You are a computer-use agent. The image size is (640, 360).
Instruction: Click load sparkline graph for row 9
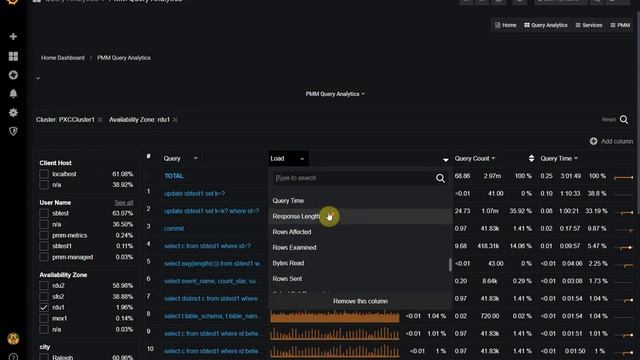pyautogui.click(x=335, y=334)
